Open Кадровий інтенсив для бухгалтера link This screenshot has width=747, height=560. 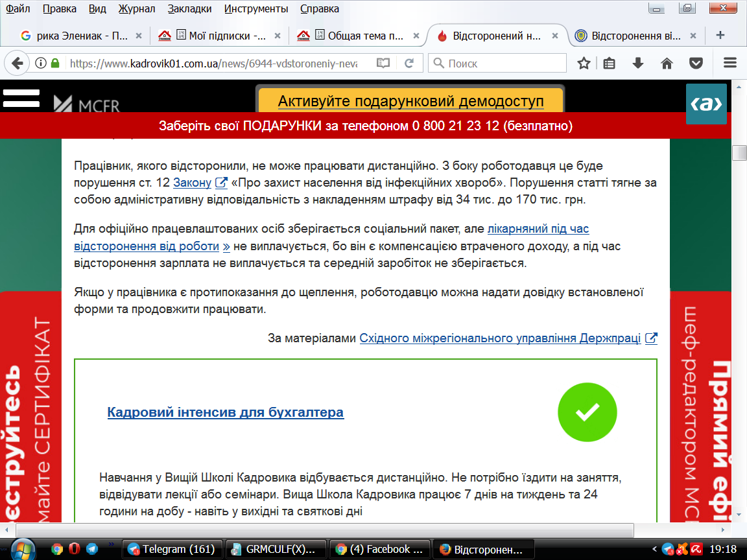(x=226, y=412)
